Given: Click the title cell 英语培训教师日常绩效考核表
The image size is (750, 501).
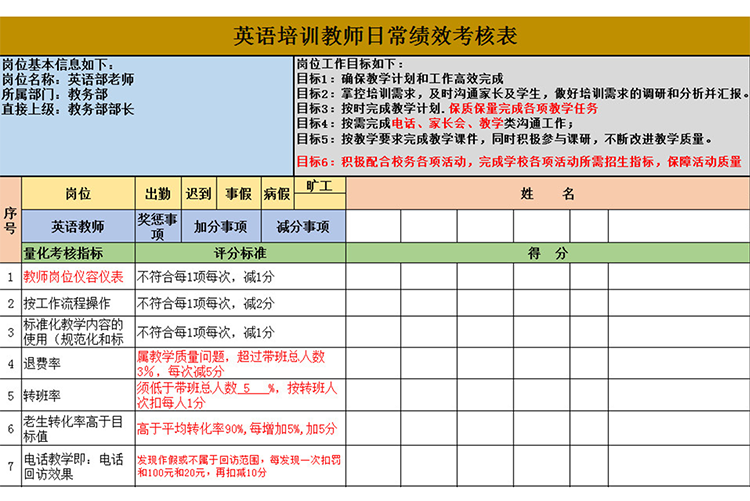Looking at the screenshot, I should (375, 37).
